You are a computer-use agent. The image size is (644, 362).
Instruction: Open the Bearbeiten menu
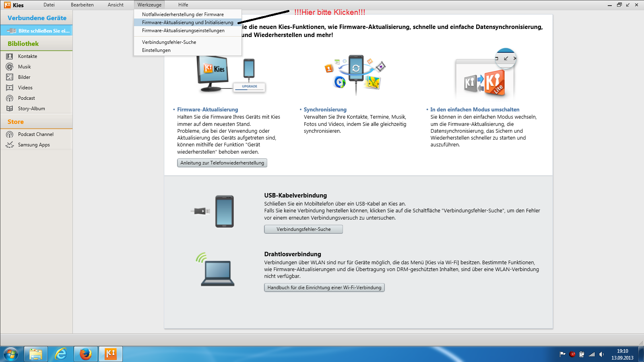click(82, 5)
